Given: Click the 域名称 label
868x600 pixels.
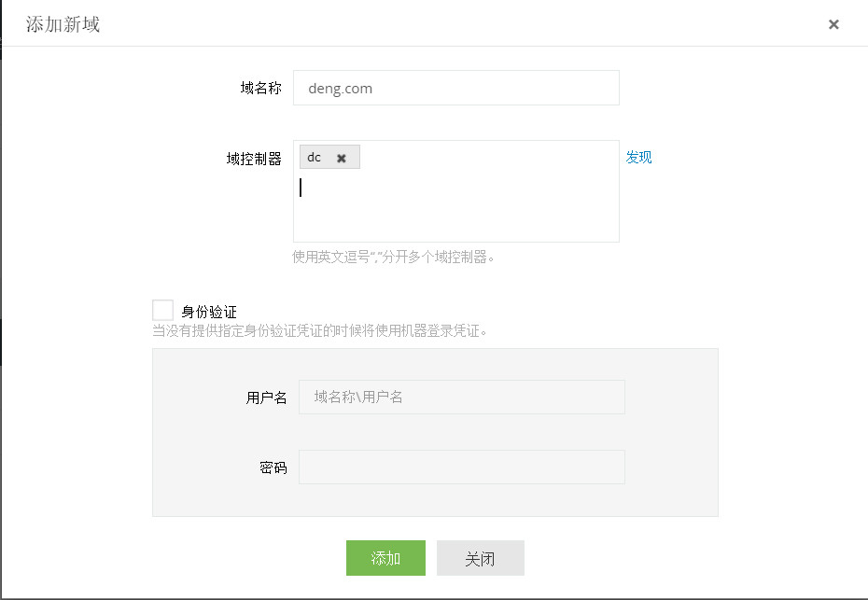Looking at the screenshot, I should pyautogui.click(x=260, y=89).
